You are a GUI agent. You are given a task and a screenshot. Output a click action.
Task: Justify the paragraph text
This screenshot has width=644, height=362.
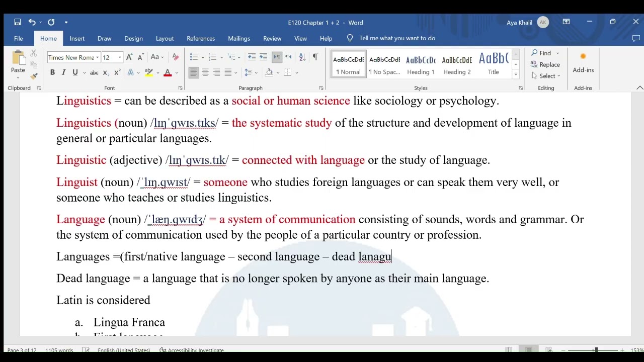pos(228,73)
